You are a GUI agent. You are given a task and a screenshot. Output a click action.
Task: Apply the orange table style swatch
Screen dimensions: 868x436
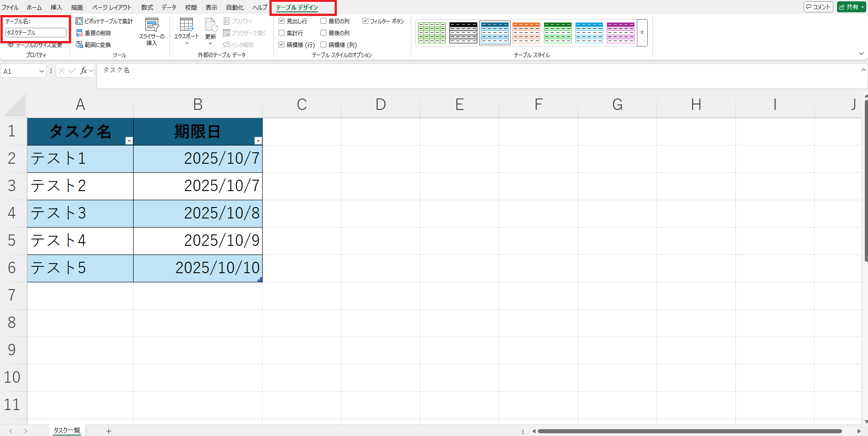click(x=526, y=33)
